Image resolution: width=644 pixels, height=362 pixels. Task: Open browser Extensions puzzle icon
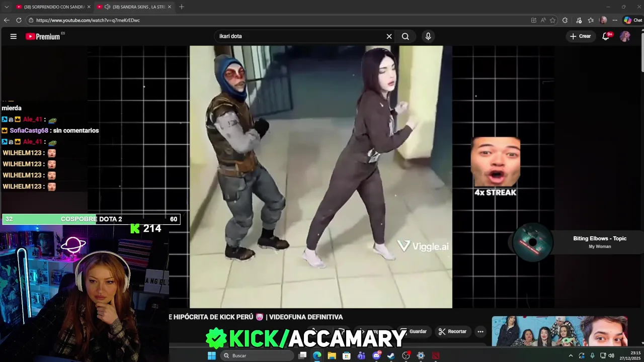point(565,20)
